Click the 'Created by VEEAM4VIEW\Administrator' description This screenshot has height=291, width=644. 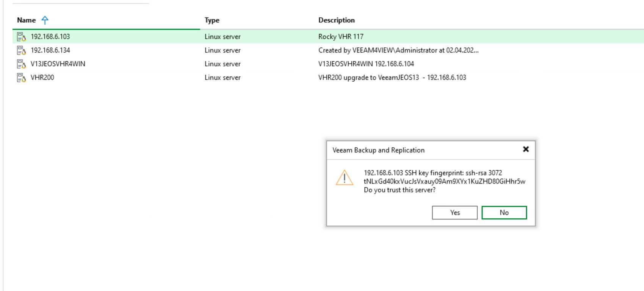click(398, 50)
